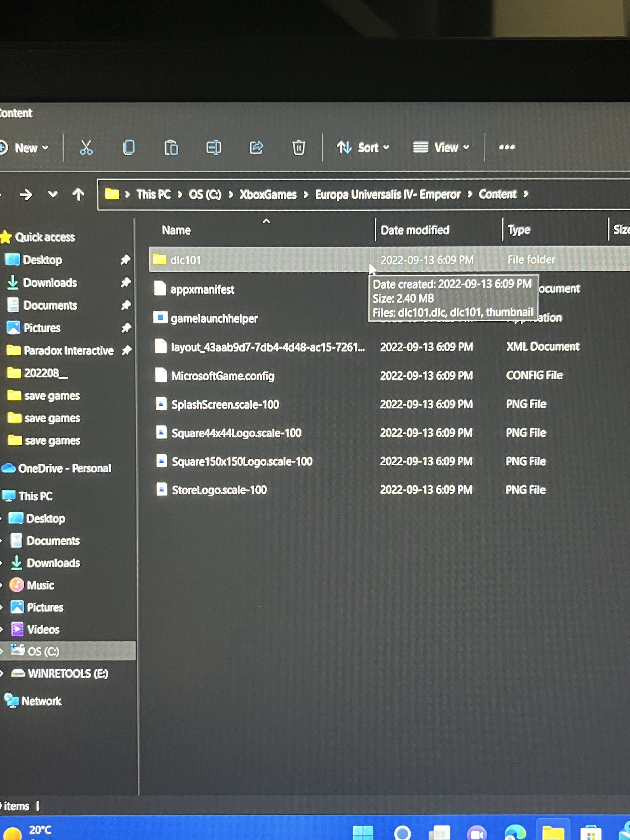
Task: Select Square150x150Logo.scale-100 file
Action: (241, 461)
